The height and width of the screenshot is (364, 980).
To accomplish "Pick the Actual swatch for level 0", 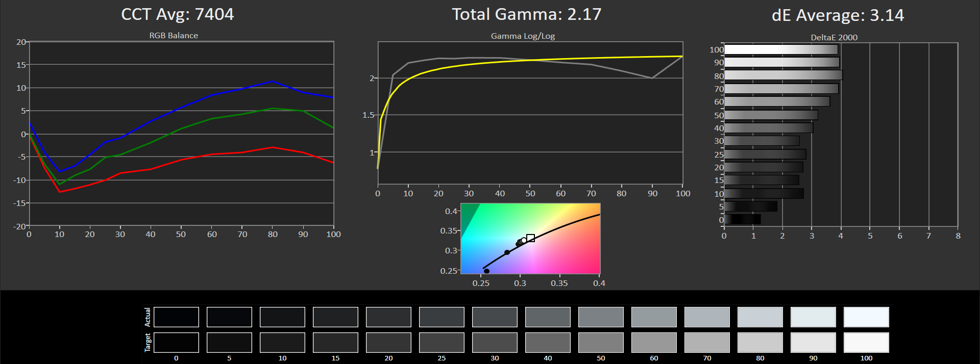I will [176, 317].
